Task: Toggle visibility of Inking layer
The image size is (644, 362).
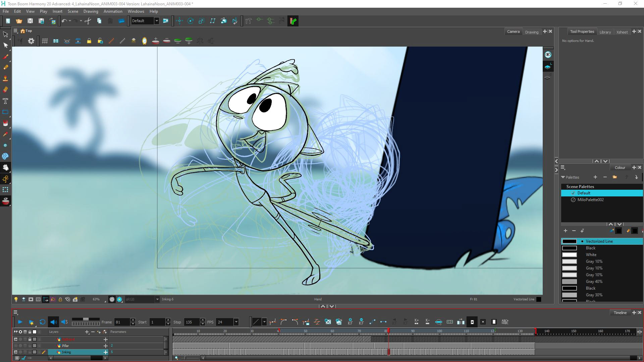Action: [x=15, y=352]
